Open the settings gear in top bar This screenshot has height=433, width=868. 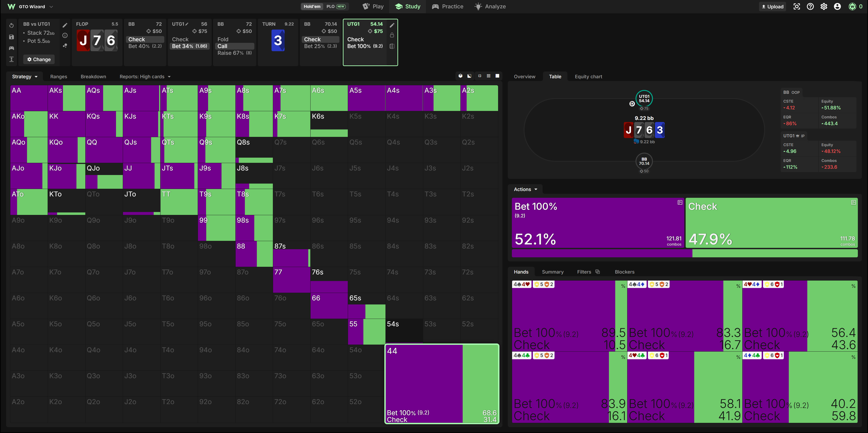(x=824, y=6)
